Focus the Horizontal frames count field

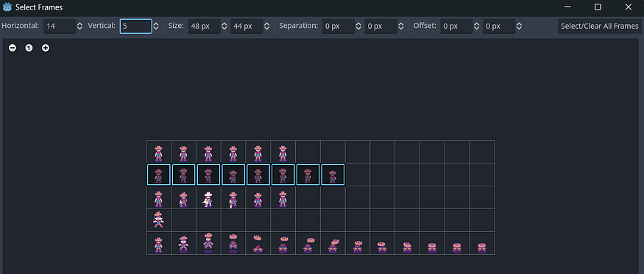60,26
